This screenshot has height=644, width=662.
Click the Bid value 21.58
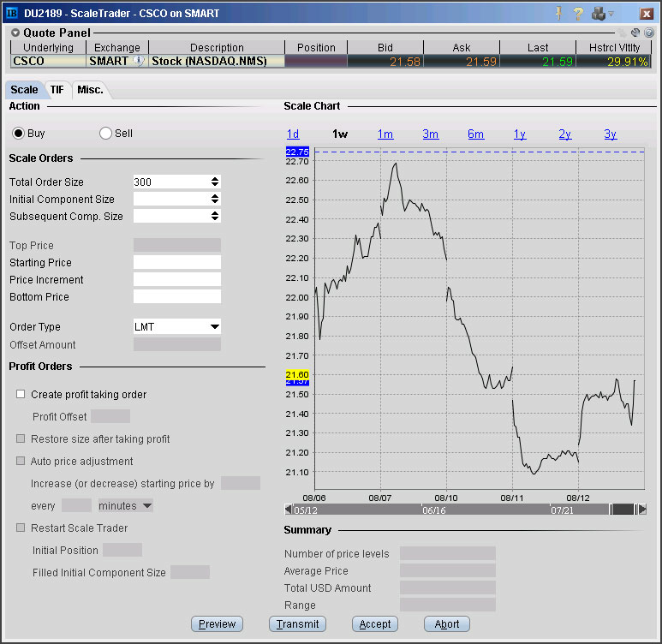[385, 62]
